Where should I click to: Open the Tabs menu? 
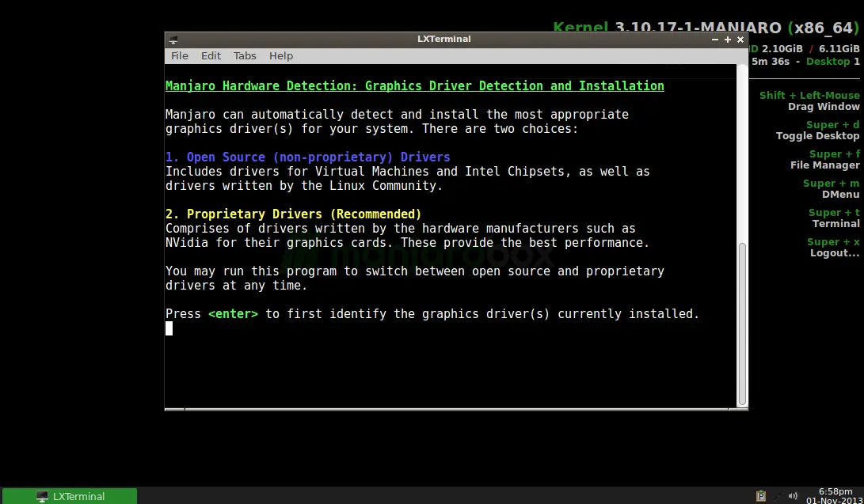click(x=245, y=55)
